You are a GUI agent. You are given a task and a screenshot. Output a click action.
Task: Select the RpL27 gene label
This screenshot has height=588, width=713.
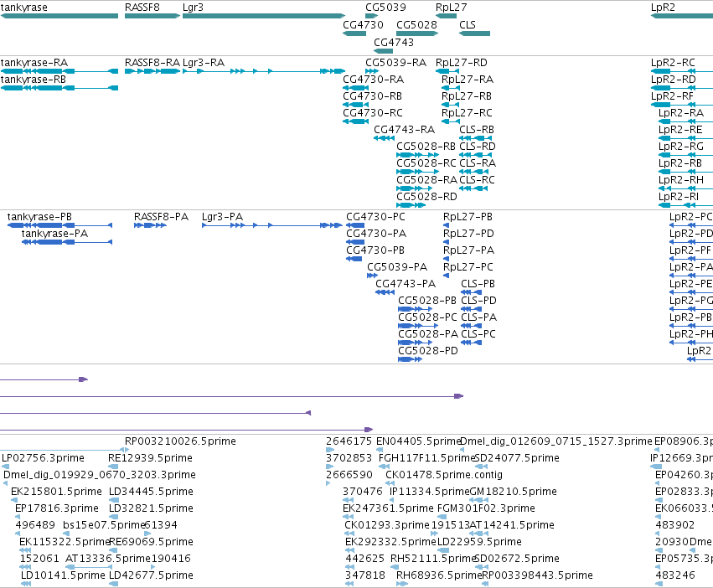point(451,8)
